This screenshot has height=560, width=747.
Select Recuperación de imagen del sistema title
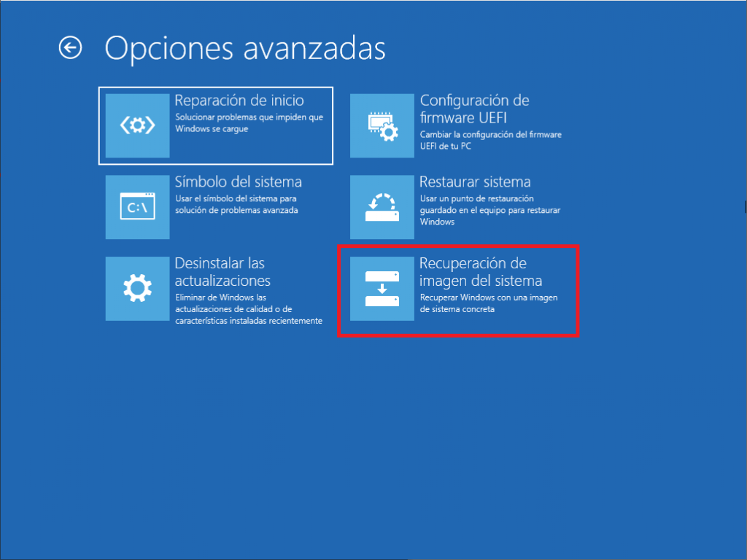tap(481, 272)
